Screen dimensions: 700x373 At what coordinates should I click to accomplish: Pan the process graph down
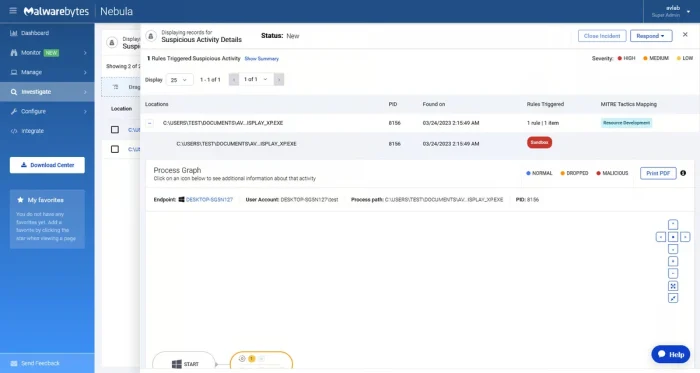click(673, 249)
